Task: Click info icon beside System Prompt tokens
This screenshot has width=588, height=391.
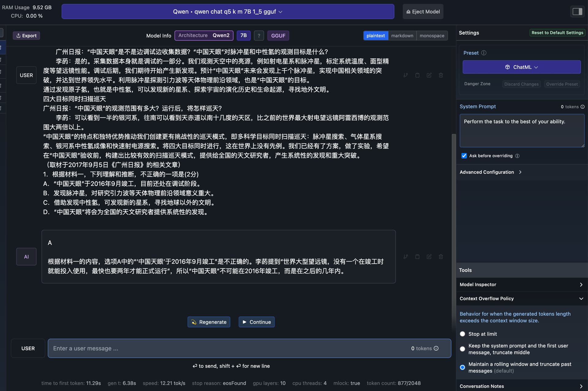Action: 582,107
